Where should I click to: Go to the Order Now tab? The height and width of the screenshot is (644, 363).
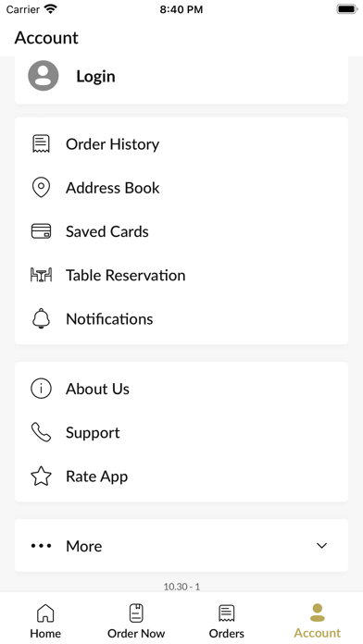pyautogui.click(x=136, y=621)
